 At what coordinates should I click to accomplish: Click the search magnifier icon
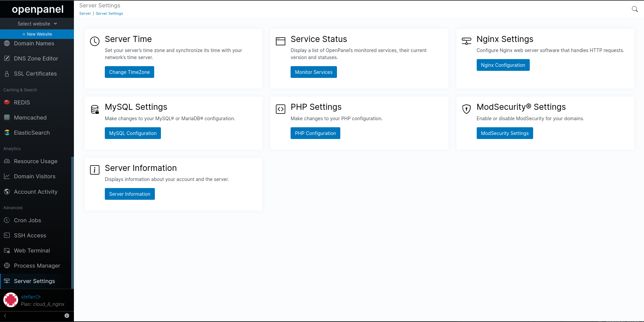tap(635, 9)
